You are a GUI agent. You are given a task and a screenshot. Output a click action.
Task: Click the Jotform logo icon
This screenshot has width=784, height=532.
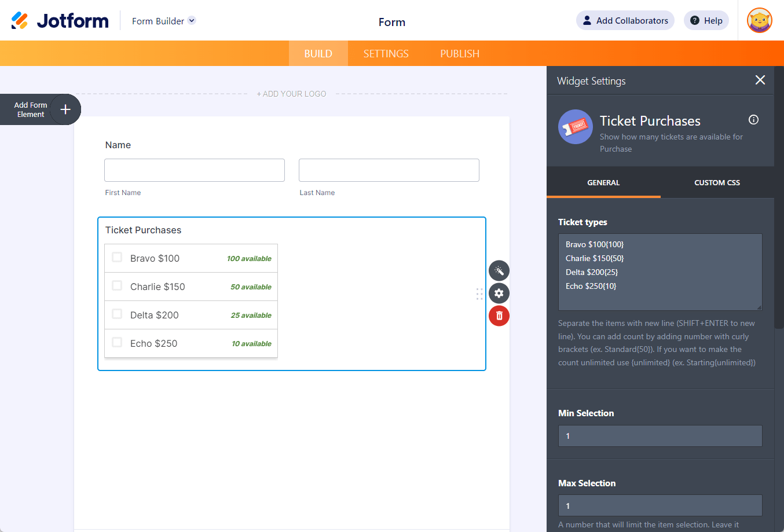20,20
